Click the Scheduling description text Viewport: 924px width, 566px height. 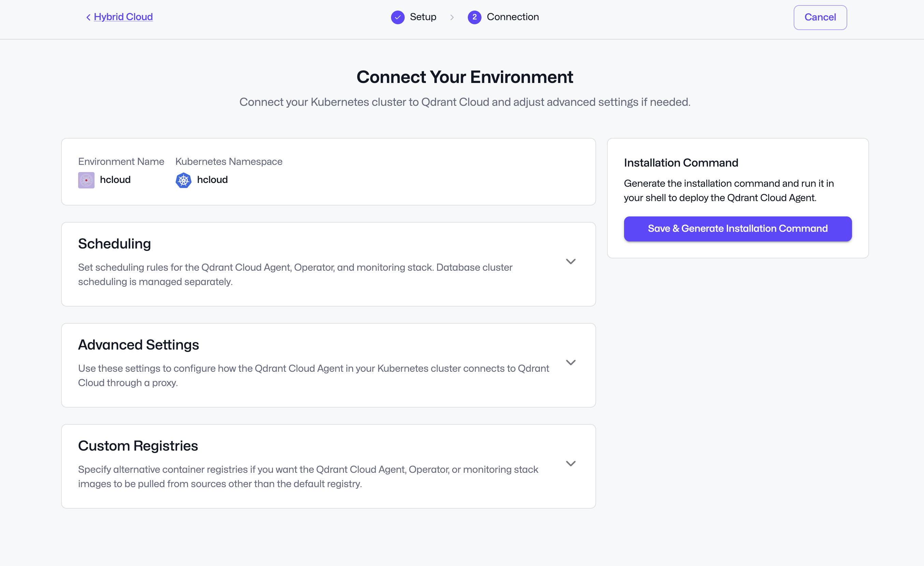click(295, 274)
